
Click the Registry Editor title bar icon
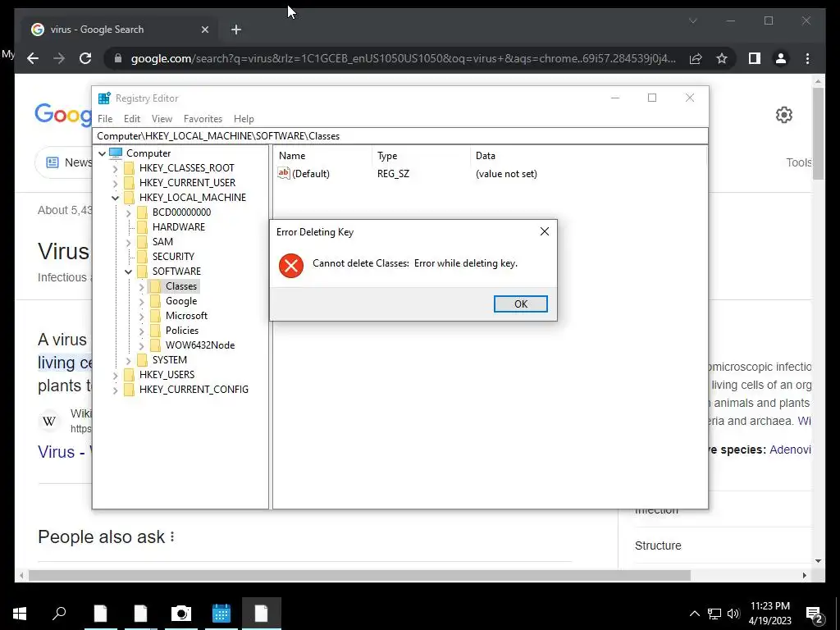pos(104,98)
